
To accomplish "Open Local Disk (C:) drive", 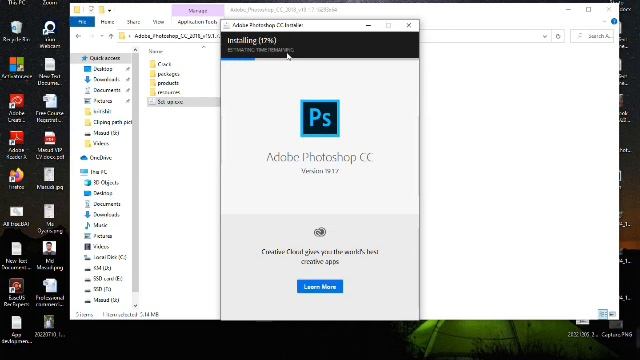I will click(x=105, y=258).
